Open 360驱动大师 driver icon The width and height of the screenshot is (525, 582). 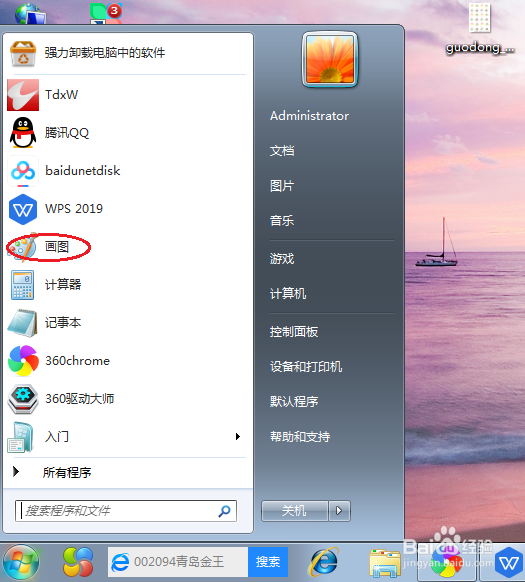(x=23, y=399)
